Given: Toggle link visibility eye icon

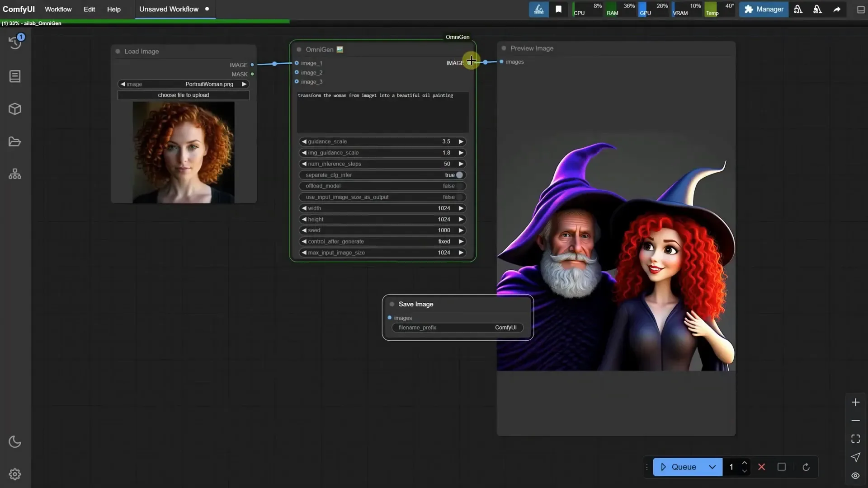Looking at the screenshot, I should (x=855, y=475).
